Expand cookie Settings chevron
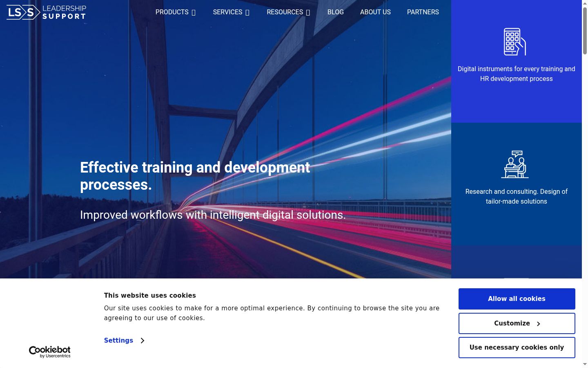The image size is (588, 368). [x=143, y=341]
